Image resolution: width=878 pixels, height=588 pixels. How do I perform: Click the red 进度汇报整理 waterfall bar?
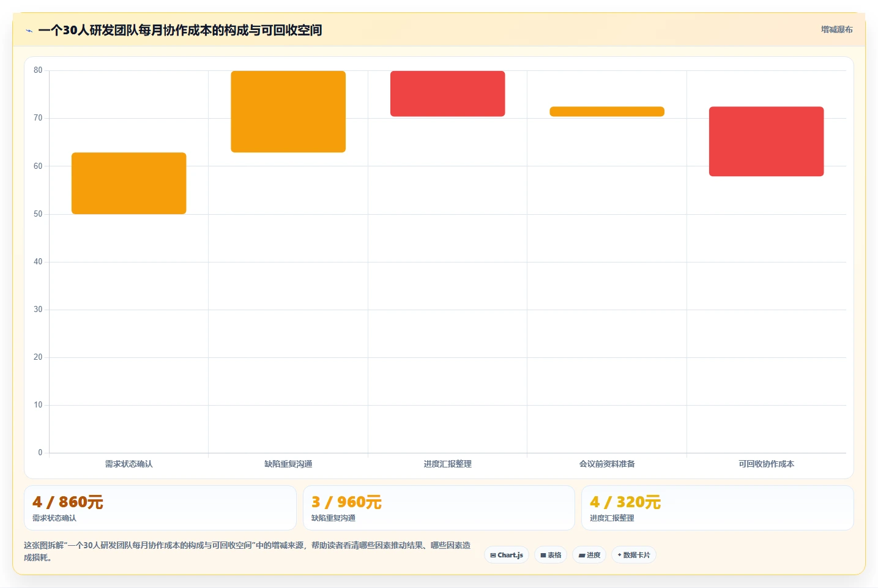click(448, 94)
